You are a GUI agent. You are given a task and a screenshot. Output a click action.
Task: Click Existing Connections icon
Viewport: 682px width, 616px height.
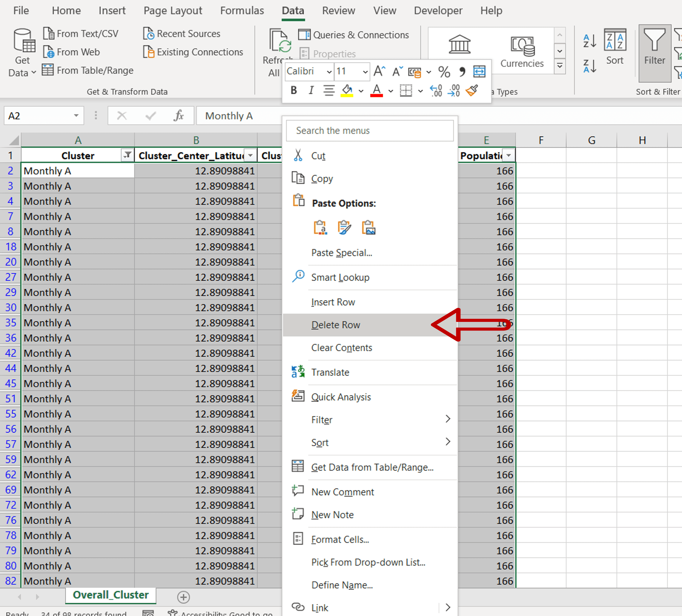coord(148,52)
